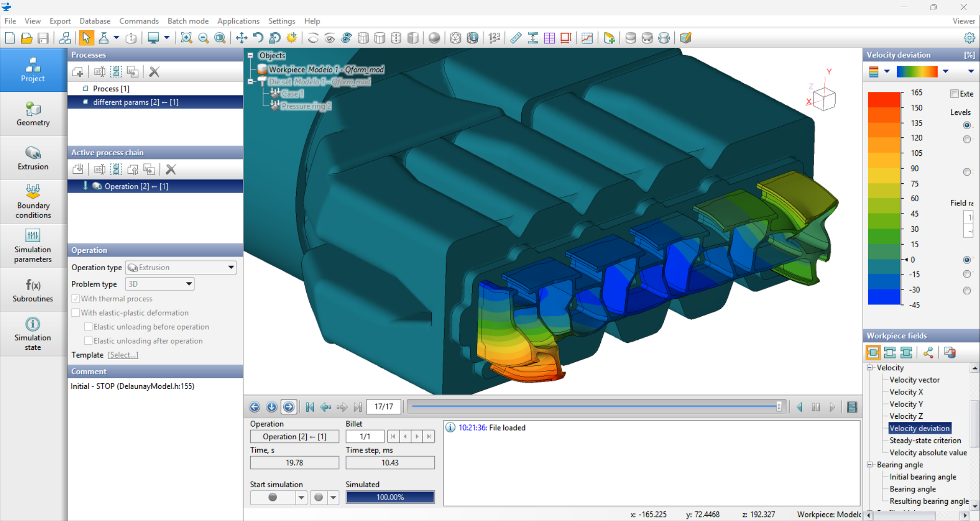Viewport: 980px width, 521px height.
Task: Open the Simulation parameters section
Action: click(33, 246)
